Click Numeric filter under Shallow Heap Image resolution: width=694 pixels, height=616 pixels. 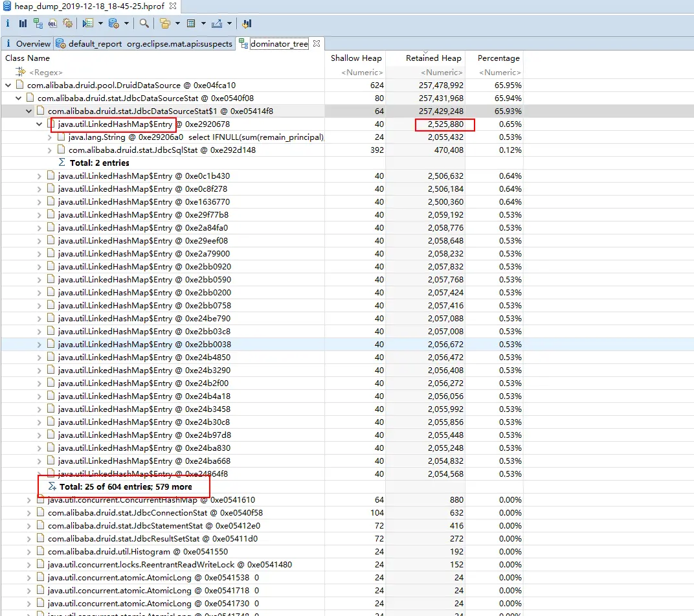click(362, 72)
